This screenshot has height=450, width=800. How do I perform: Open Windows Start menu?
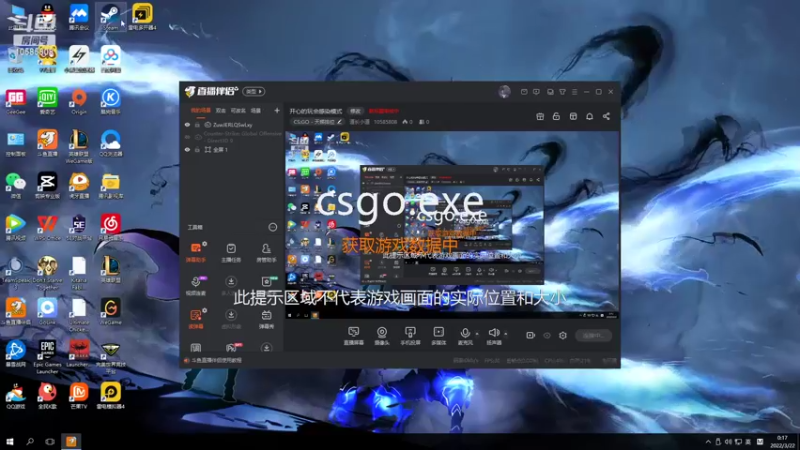(10, 441)
